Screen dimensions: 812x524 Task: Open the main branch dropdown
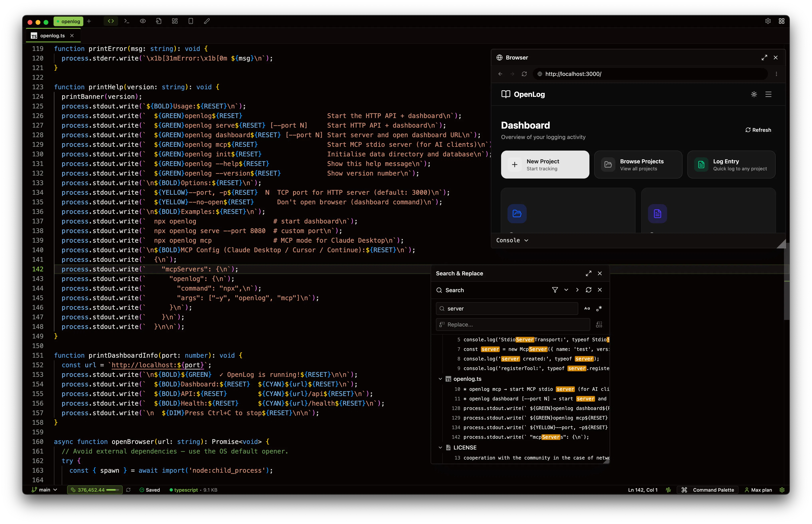click(x=45, y=490)
